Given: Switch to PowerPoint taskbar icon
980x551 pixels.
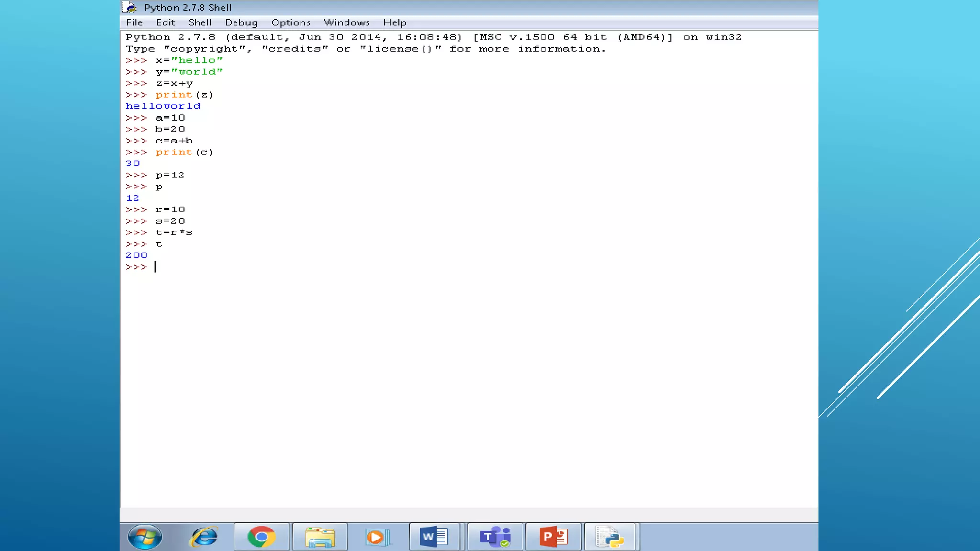Looking at the screenshot, I should (553, 537).
